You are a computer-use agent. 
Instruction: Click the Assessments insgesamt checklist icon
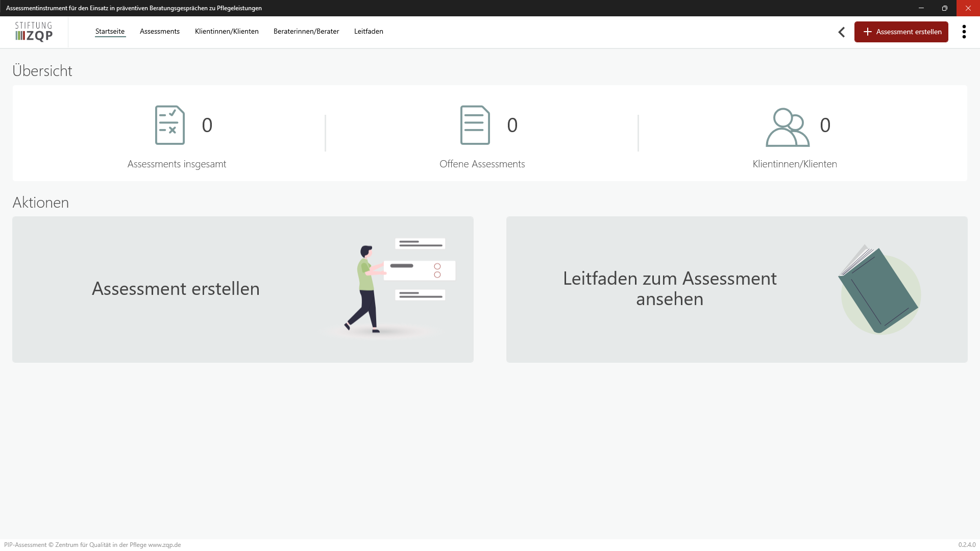click(x=170, y=125)
